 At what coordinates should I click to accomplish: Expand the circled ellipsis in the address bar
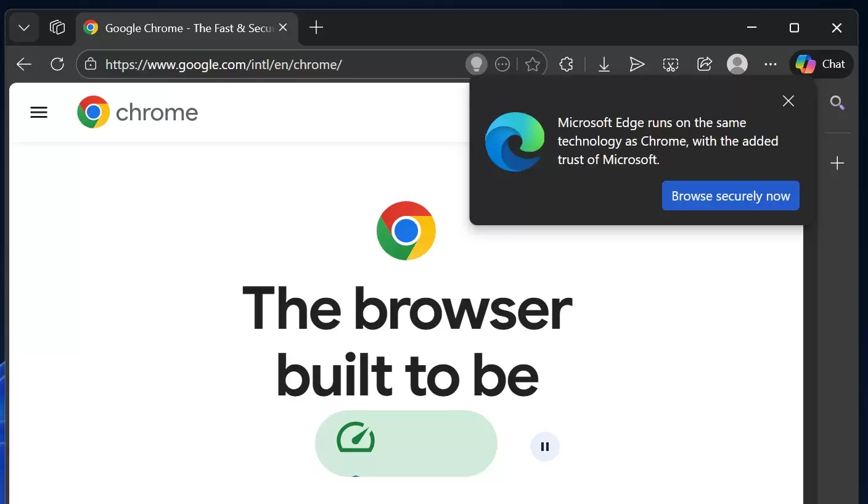pyautogui.click(x=502, y=64)
